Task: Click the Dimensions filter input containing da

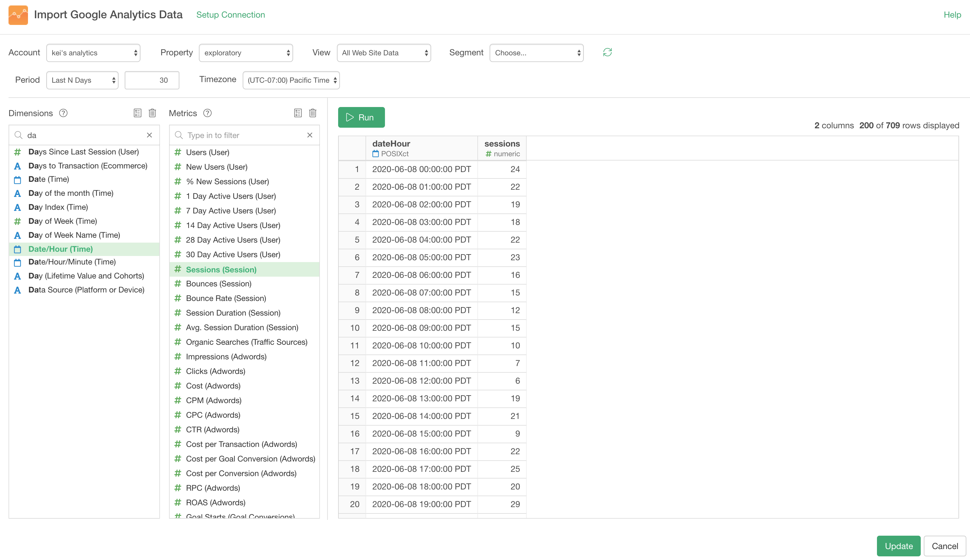Action: point(85,135)
